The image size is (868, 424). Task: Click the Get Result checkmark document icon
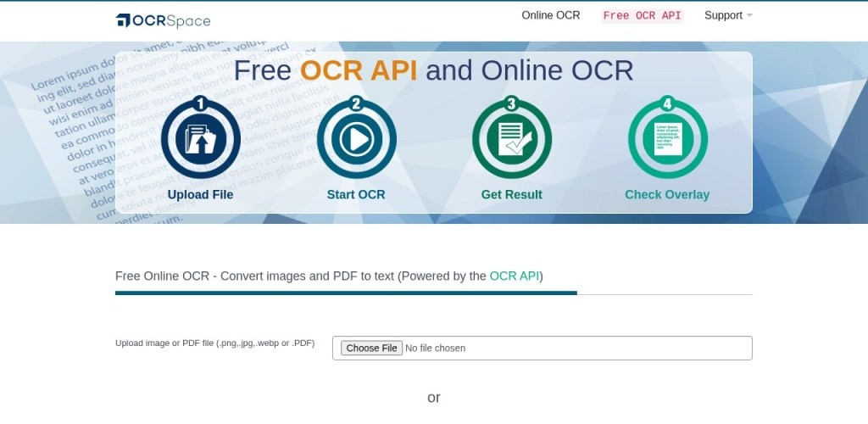[511, 140]
